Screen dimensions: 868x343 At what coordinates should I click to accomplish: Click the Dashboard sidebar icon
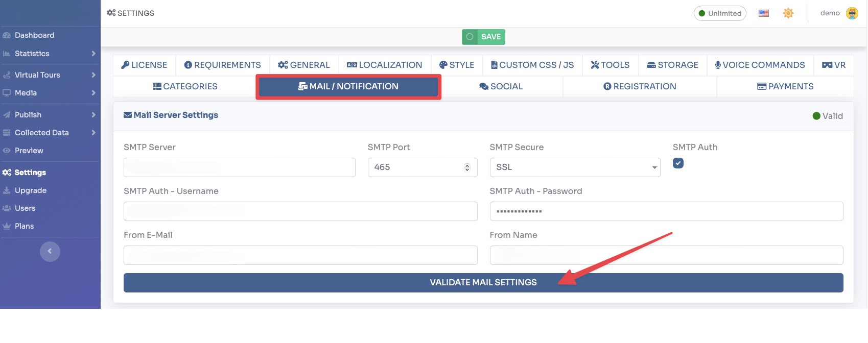7,35
